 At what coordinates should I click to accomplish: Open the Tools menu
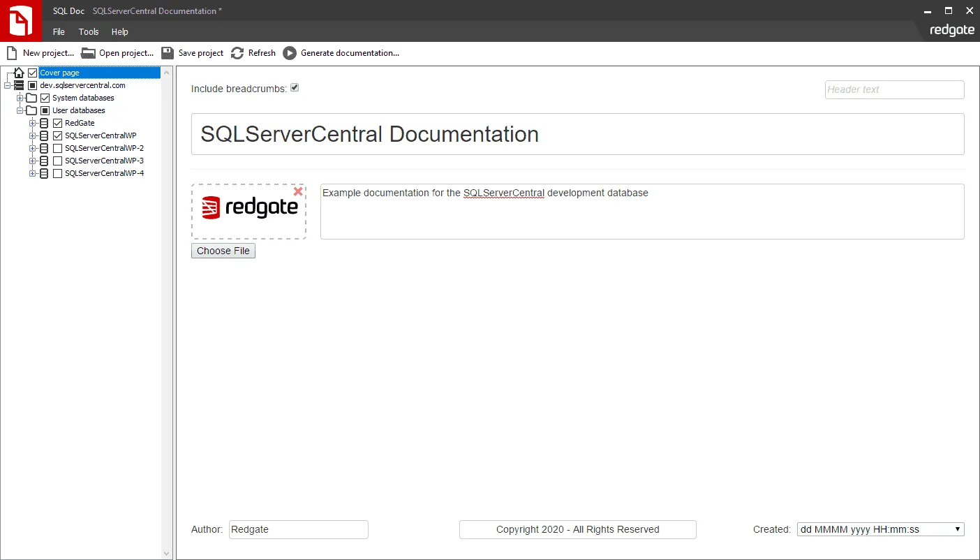88,31
